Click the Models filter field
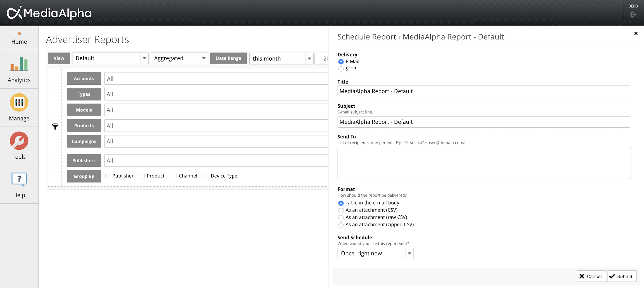 point(216,110)
